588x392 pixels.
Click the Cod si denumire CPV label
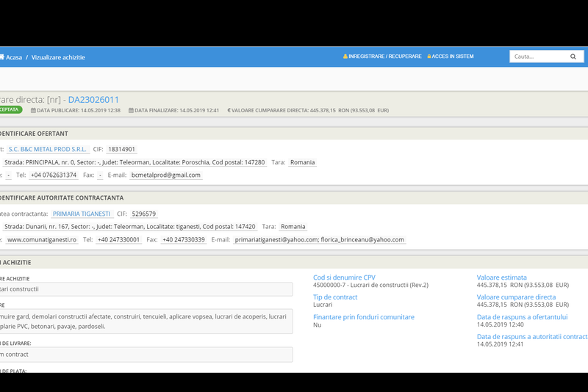coord(344,277)
